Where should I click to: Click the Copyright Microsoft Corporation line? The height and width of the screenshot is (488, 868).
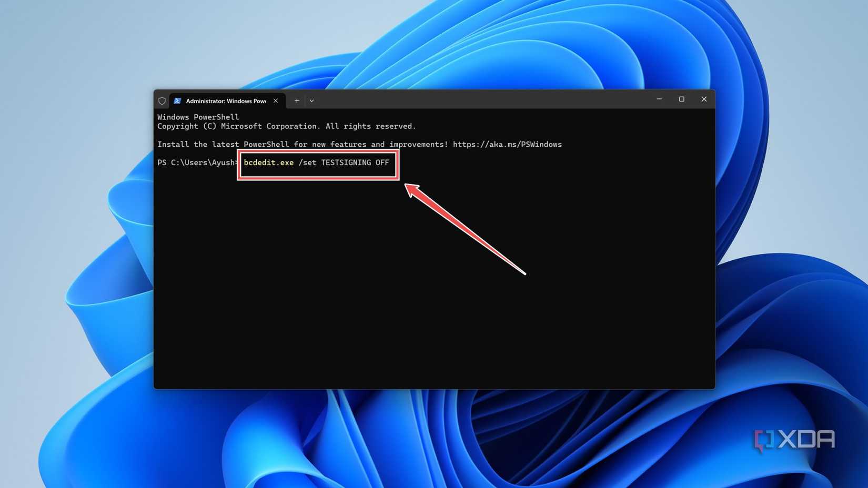pos(287,126)
